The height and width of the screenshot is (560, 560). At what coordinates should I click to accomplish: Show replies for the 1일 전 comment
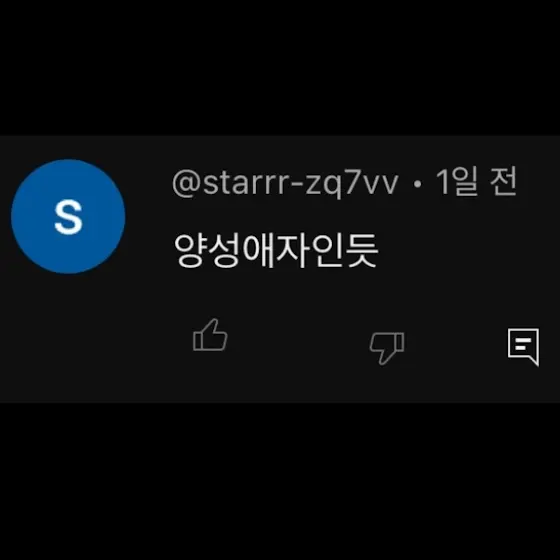524,347
